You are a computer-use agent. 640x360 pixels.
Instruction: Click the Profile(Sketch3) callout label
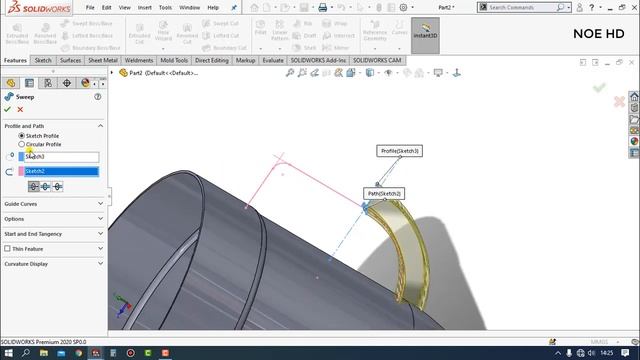[x=400, y=151]
